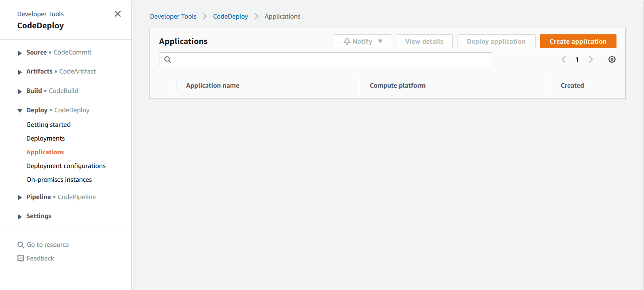The width and height of the screenshot is (644, 290).
Task: Click the Feedback speech bubble icon
Action: (21, 258)
